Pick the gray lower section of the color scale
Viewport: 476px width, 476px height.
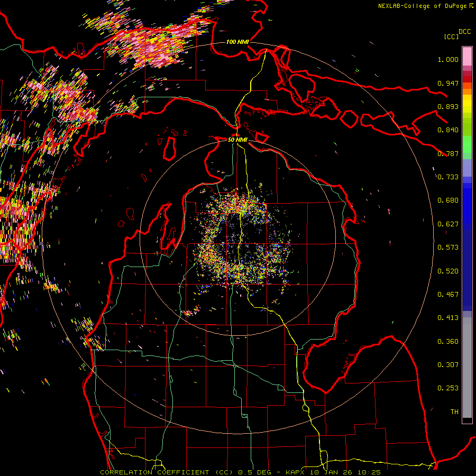[x=467, y=368]
